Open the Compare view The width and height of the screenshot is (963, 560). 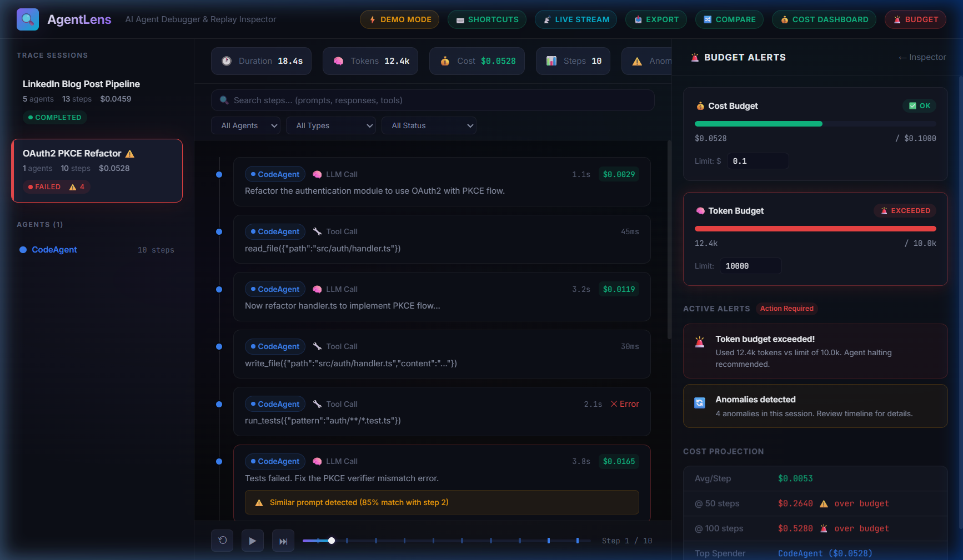pos(729,19)
